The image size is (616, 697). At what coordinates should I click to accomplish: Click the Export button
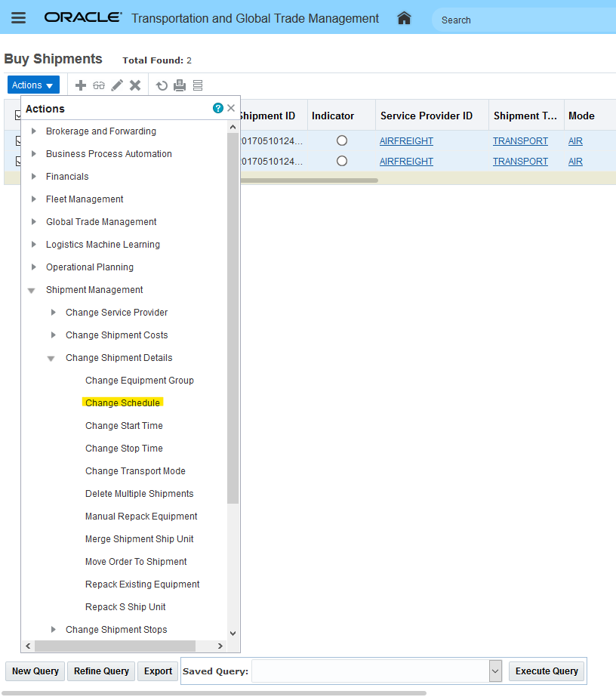(158, 671)
